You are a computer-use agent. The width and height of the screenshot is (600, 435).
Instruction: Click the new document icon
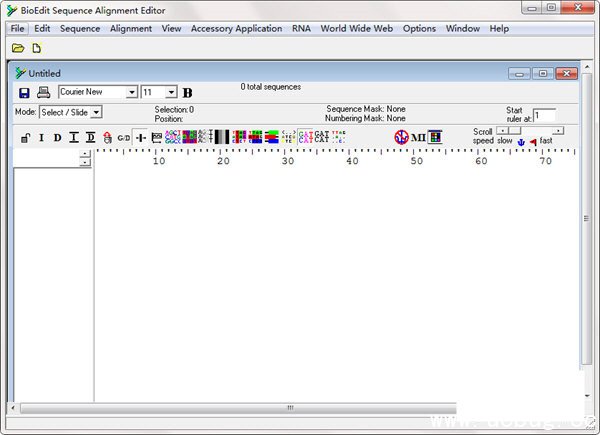point(37,48)
